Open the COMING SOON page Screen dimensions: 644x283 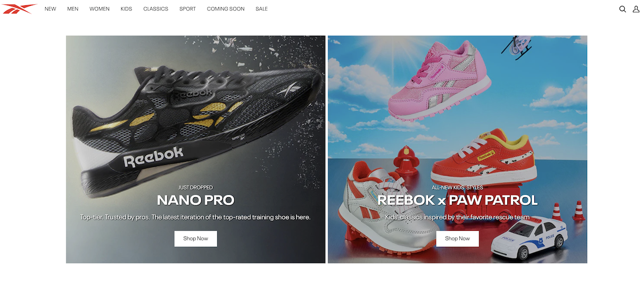tap(226, 9)
